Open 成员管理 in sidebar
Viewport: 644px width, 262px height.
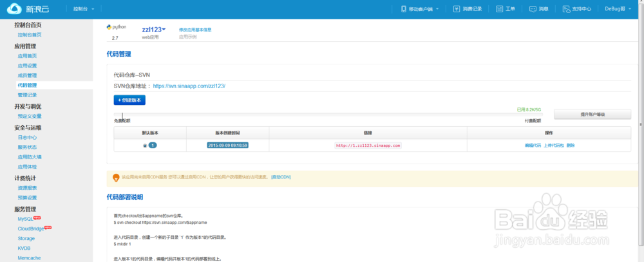[27, 75]
